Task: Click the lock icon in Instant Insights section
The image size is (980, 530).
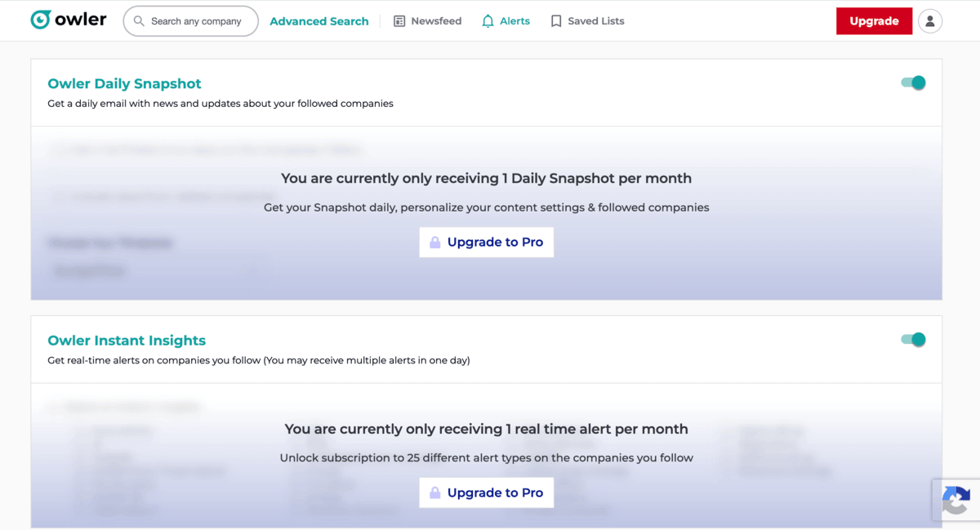Action: pyautogui.click(x=435, y=493)
